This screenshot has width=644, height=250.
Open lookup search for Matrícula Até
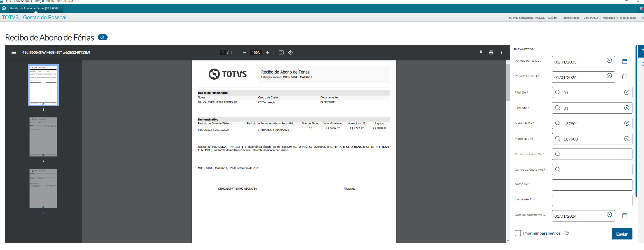[558, 139]
